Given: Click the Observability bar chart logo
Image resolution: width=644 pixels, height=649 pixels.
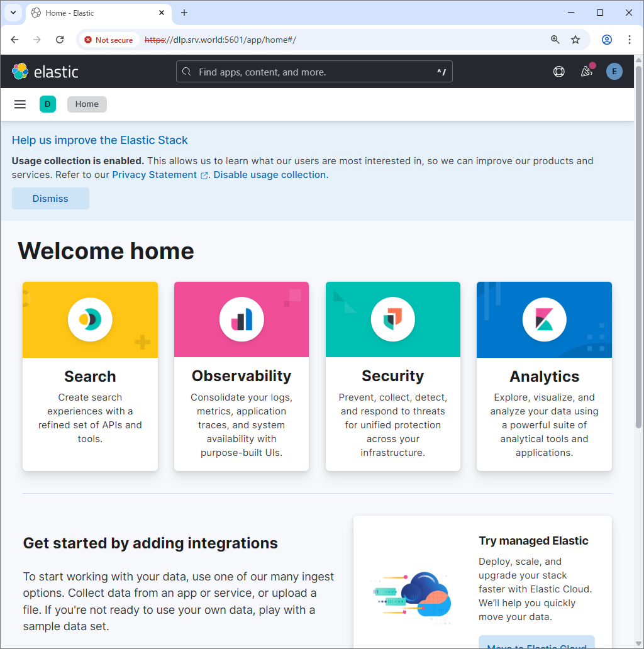Looking at the screenshot, I should (x=241, y=319).
